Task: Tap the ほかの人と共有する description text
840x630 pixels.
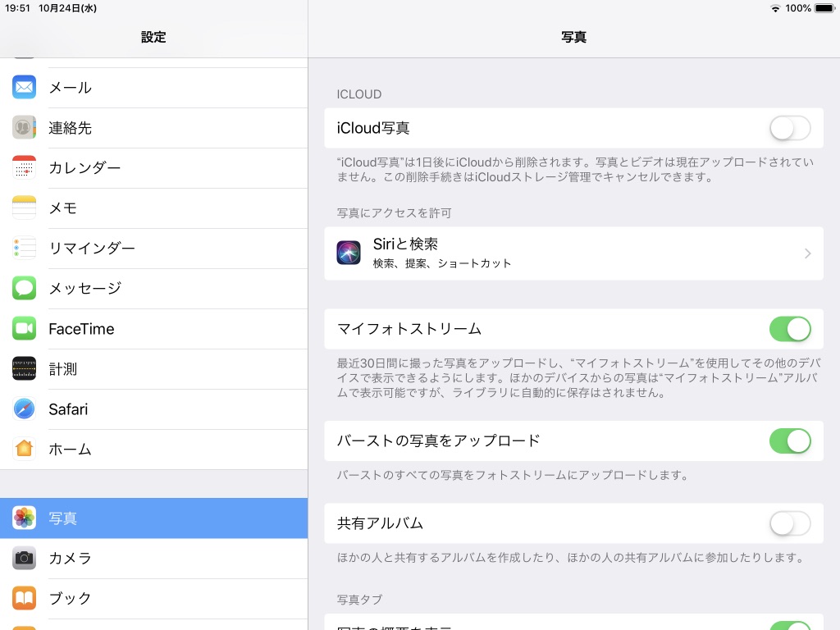Action: (x=571, y=558)
